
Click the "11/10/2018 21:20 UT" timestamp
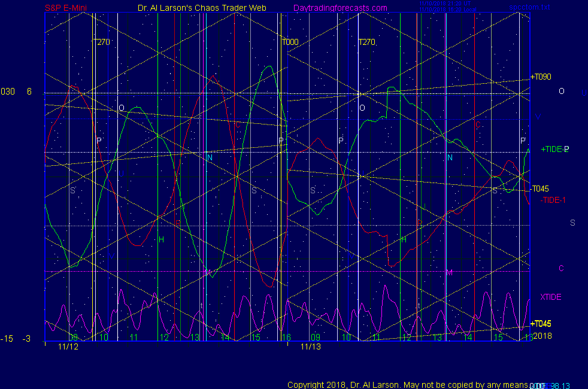coord(445,4)
